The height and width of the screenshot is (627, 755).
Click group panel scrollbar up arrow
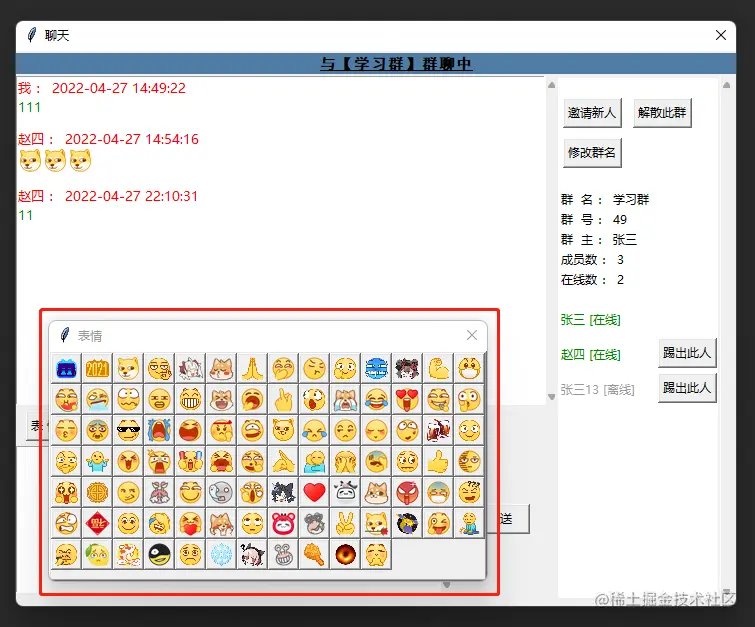point(727,85)
